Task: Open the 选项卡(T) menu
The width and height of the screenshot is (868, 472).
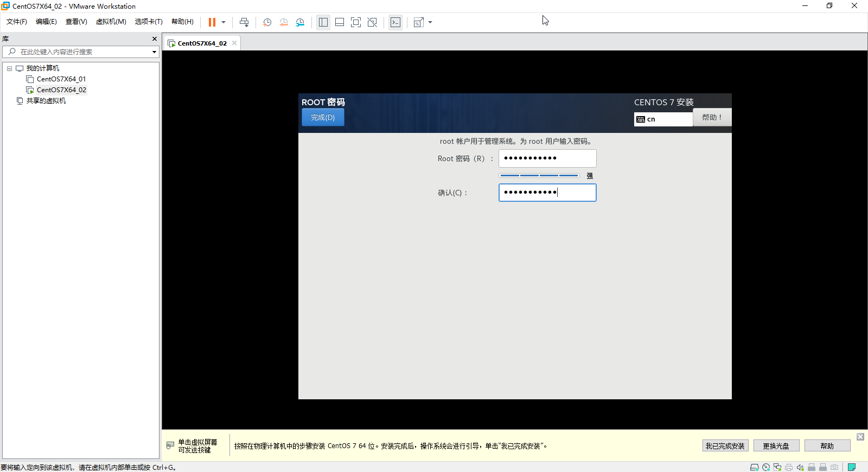Action: point(149,22)
